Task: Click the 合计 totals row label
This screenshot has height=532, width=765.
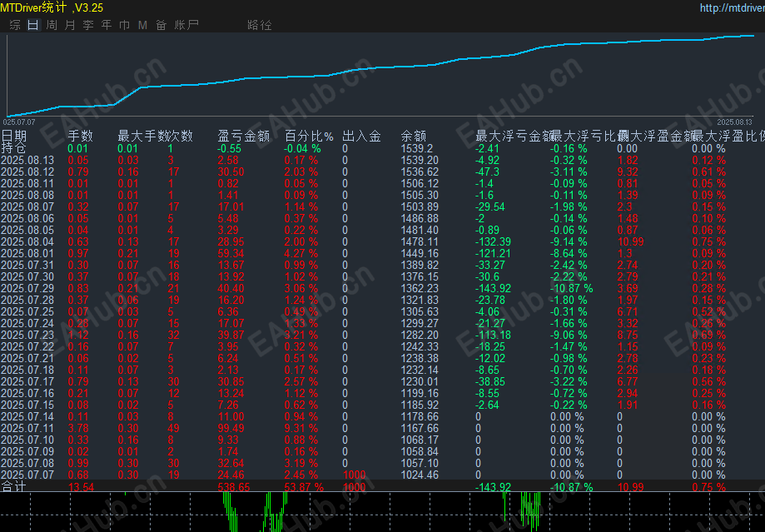Action: 13,486
